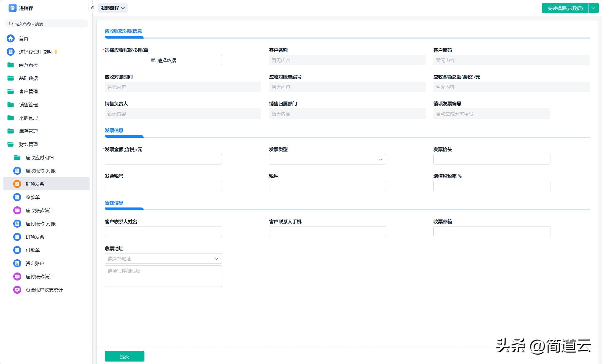
Task: Expand the 发票类型 dropdown
Action: tap(327, 159)
